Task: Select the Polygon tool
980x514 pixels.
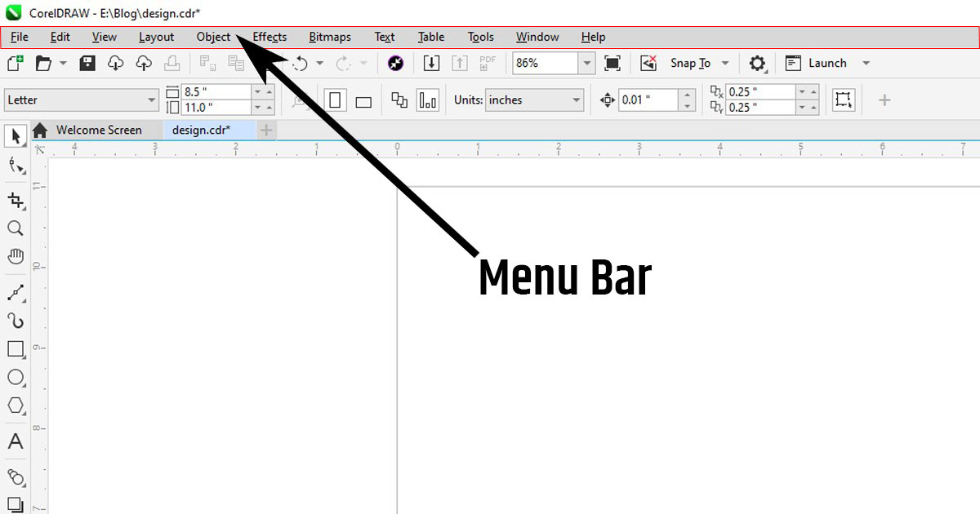Action: [x=15, y=405]
